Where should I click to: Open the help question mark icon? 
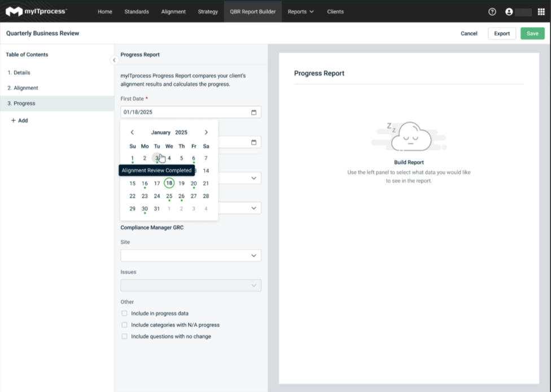492,11
